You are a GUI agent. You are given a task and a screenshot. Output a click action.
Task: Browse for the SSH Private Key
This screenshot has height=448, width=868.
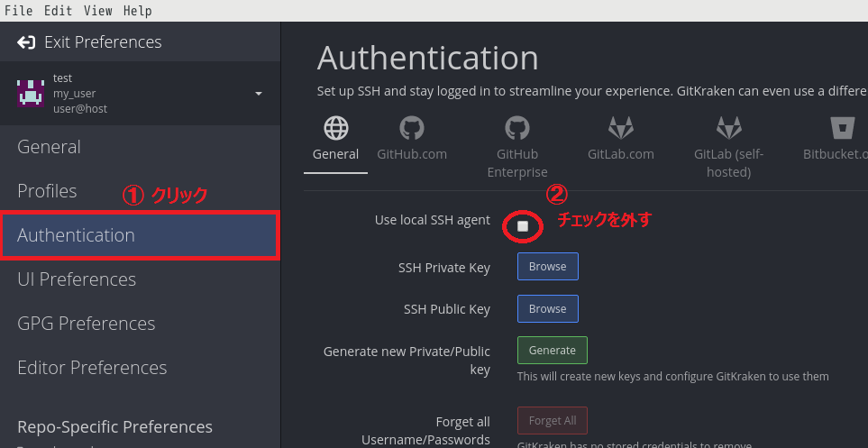coord(547,267)
